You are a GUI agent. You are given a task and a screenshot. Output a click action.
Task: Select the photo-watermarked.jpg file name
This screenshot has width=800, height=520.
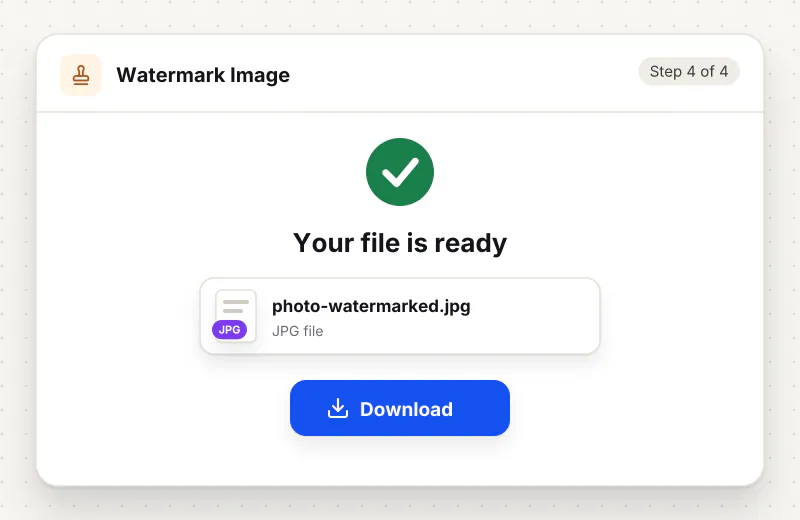click(371, 306)
